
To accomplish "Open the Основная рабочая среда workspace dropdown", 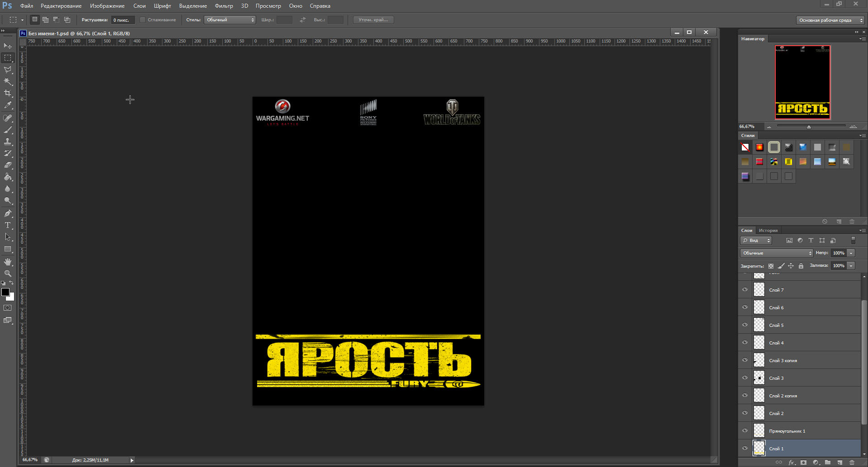I will (830, 20).
